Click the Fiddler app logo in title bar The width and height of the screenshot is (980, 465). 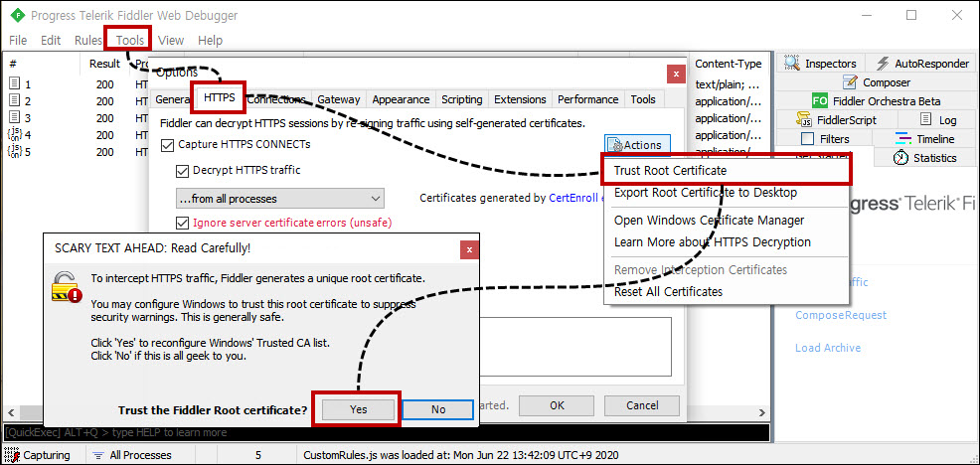[x=16, y=15]
